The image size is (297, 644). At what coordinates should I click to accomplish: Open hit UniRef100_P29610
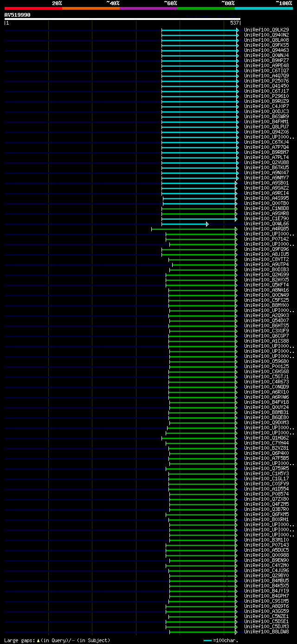[x=266, y=96]
